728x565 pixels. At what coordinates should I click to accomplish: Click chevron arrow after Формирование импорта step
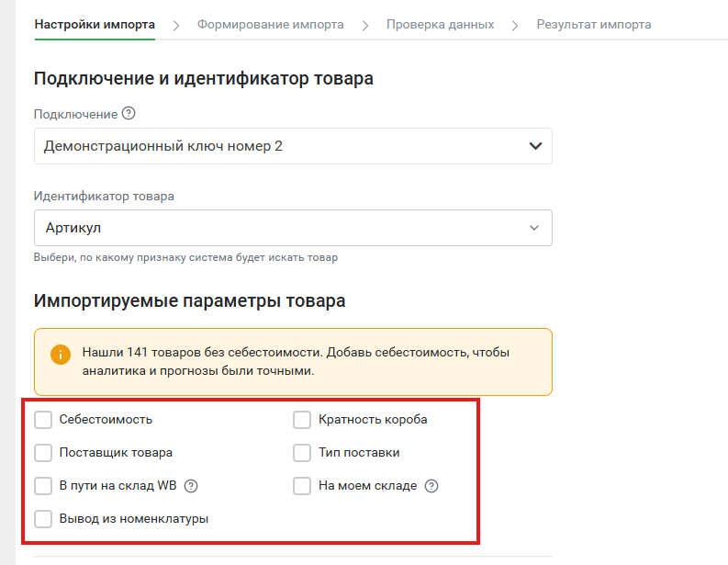coord(365,26)
